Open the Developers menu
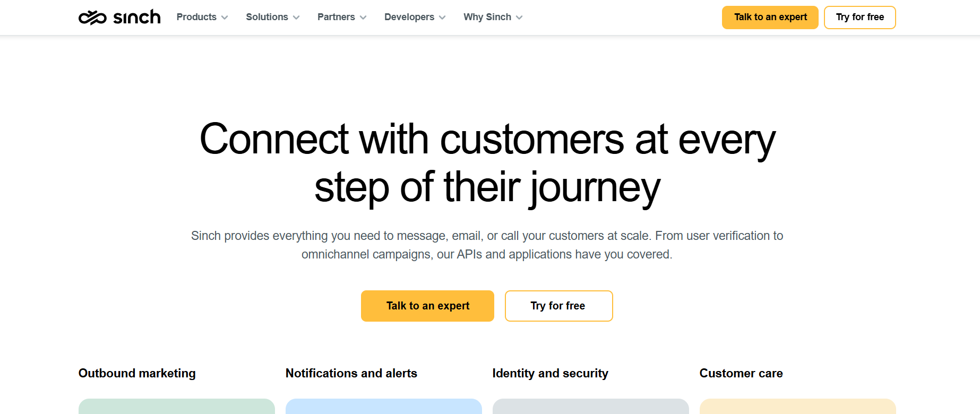This screenshot has width=980, height=414. 415,17
